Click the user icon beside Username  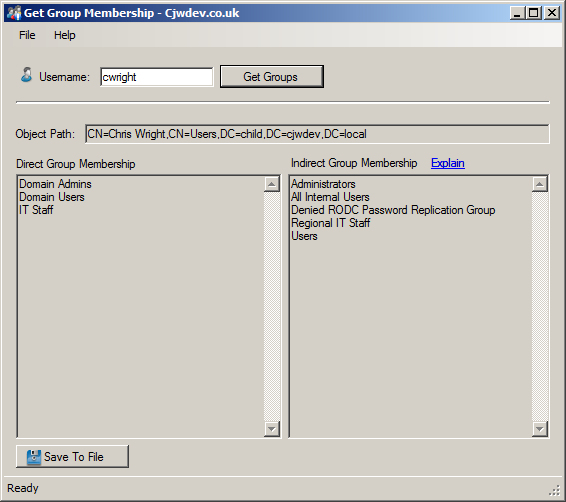(x=26, y=75)
